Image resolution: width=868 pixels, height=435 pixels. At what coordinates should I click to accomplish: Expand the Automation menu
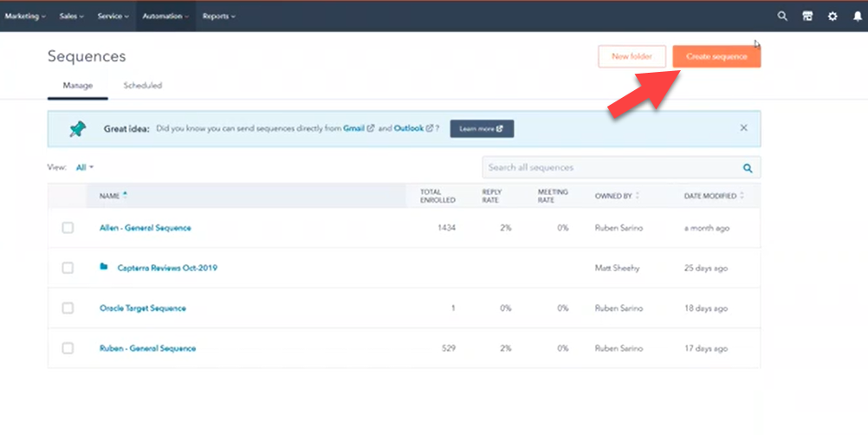(x=165, y=16)
